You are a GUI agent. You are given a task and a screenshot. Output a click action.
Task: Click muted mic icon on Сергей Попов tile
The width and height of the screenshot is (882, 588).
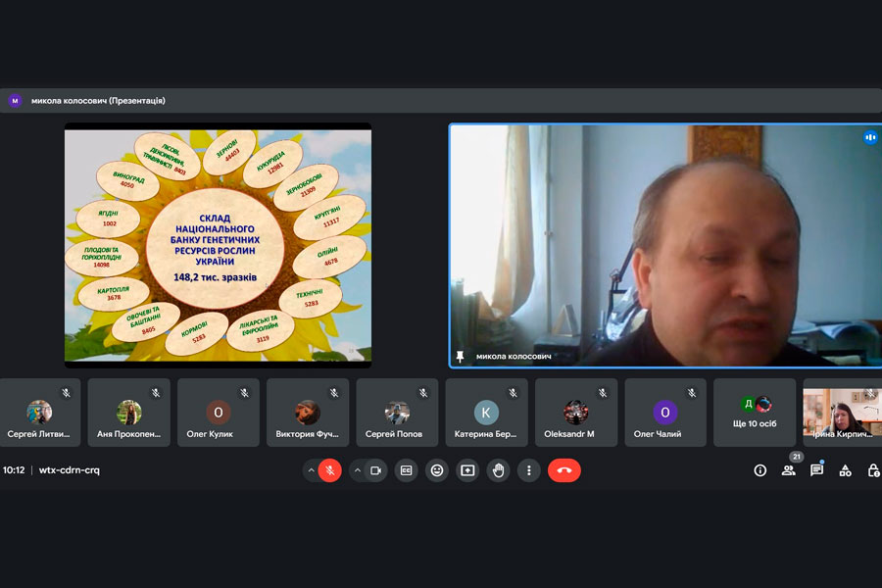point(423,393)
